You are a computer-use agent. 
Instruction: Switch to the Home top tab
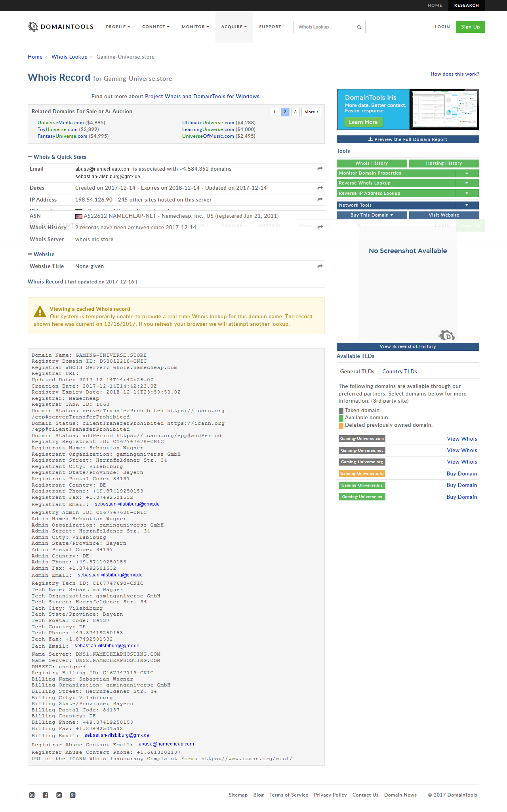435,6
